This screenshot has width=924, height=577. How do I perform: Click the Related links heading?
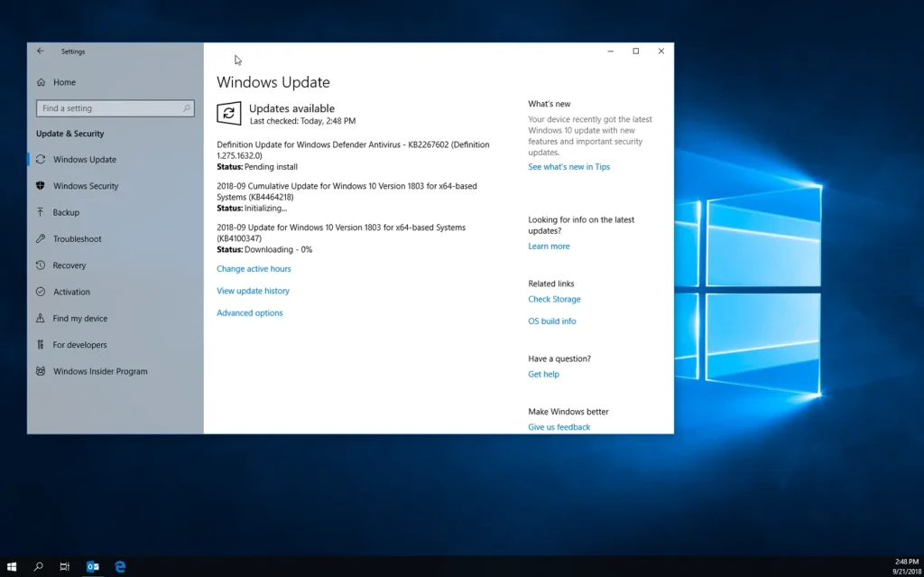pos(551,284)
